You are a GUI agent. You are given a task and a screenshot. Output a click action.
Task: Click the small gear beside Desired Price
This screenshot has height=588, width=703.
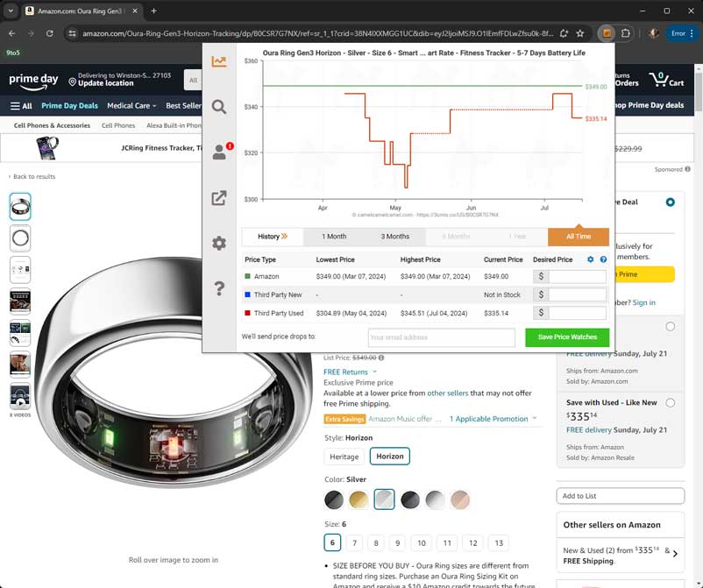tap(590, 260)
